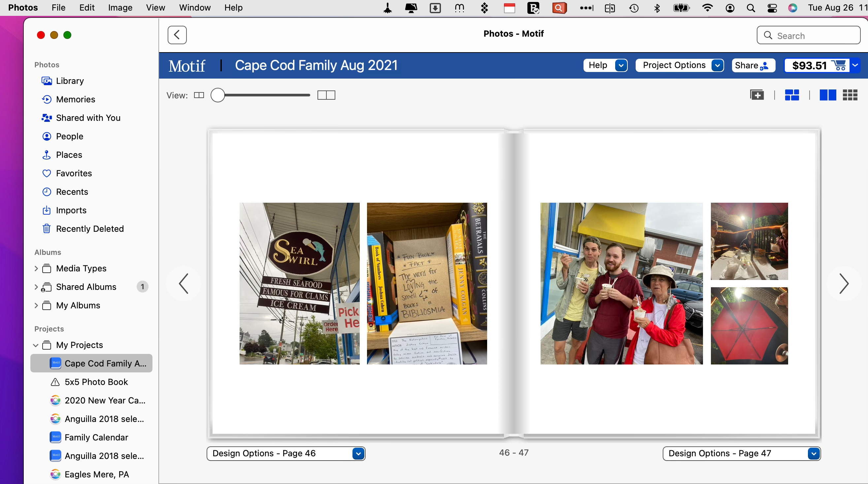Click the add pages icon in toolbar
868x484 pixels.
click(x=756, y=95)
